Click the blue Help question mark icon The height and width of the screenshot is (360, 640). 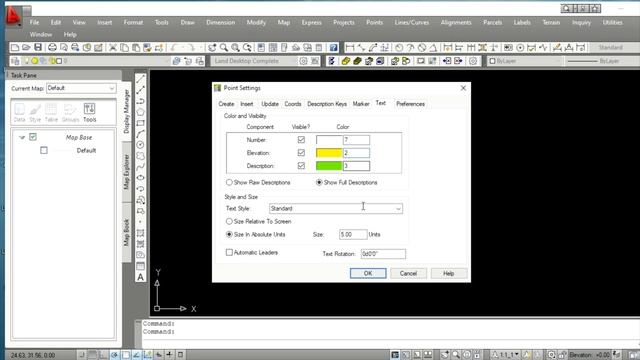333,48
